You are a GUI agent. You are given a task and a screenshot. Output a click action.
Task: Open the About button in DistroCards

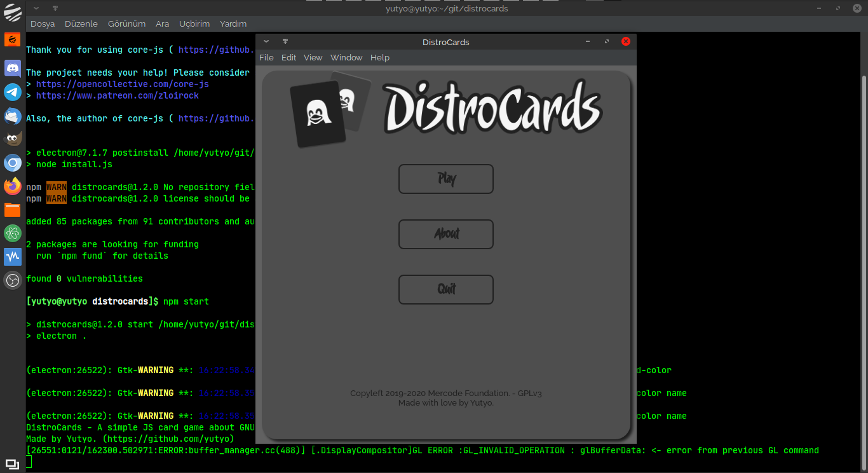[x=446, y=234]
